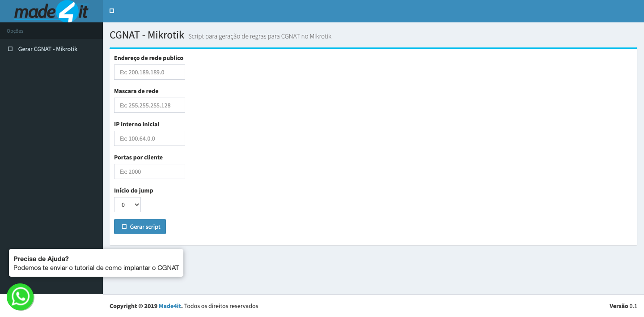
Task: Click the IP interno inicial label
Action: 137,124
